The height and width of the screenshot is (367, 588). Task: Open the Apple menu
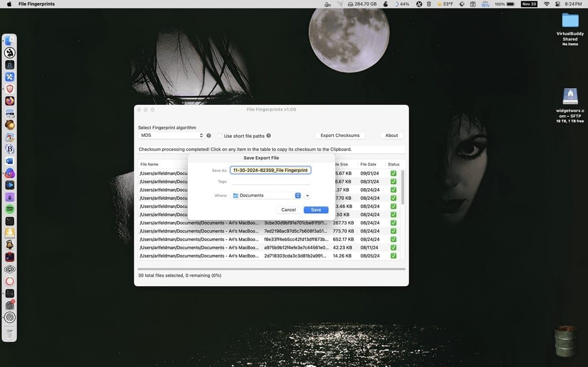[9, 4]
